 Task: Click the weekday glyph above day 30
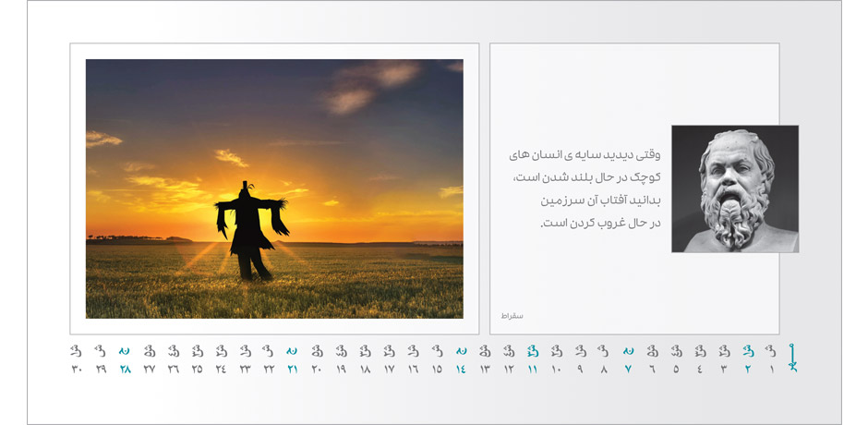(x=76, y=351)
